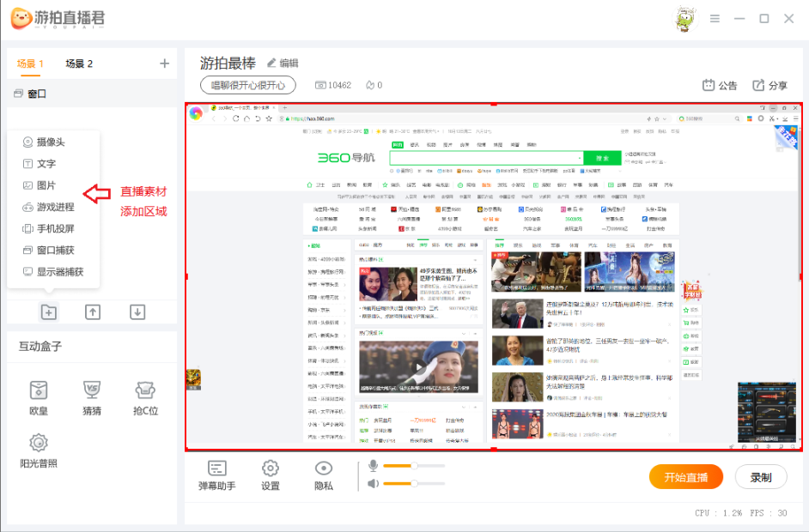Mute the speaker volume icon
The height and width of the screenshot is (532, 809).
click(373, 484)
